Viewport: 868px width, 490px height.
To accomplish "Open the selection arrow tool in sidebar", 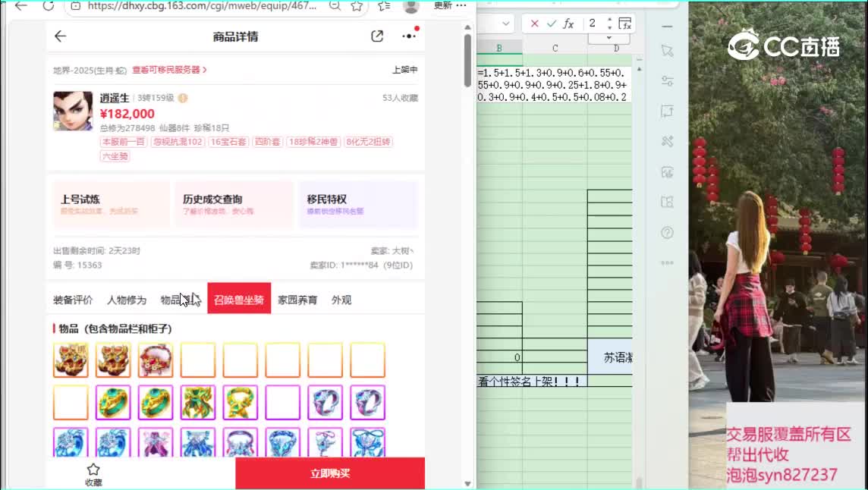I will coord(667,51).
